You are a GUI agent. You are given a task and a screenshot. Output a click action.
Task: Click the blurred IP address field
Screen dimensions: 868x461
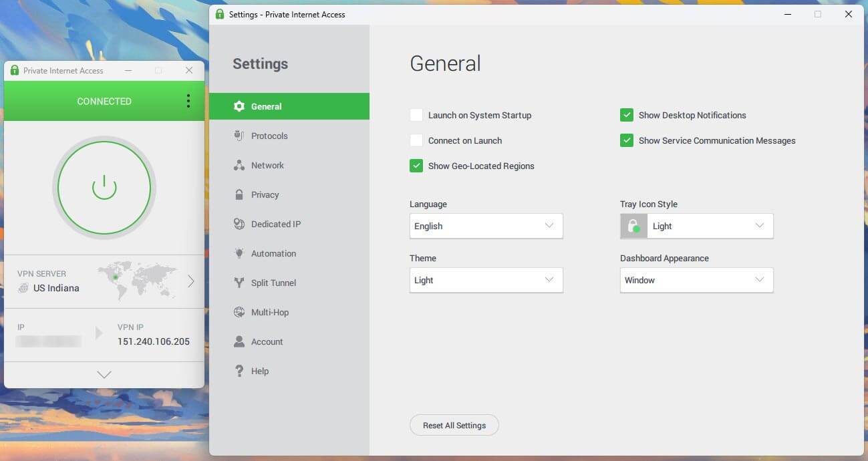point(49,341)
